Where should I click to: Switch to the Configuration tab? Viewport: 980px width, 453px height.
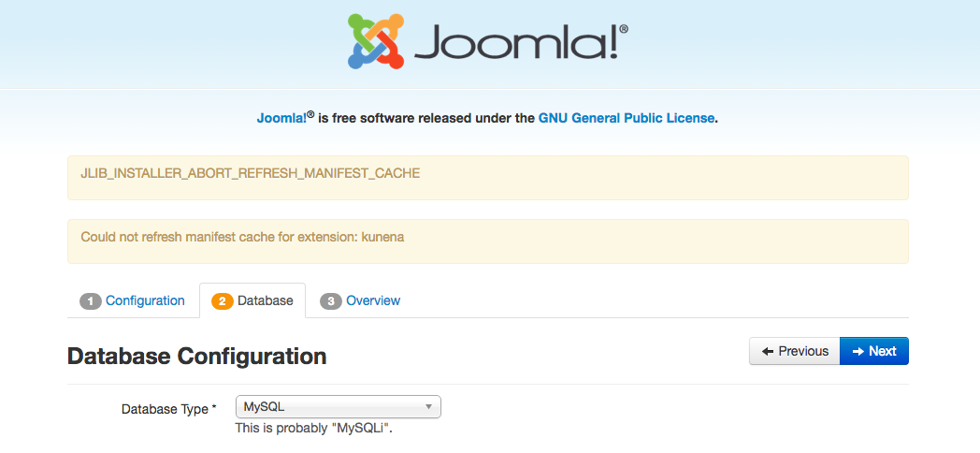(x=145, y=300)
